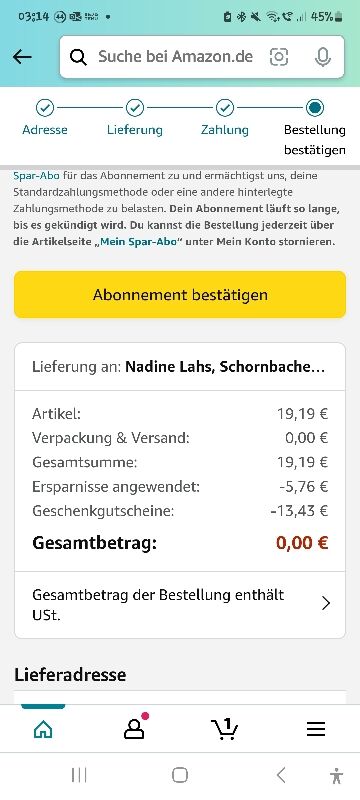
Task: Open the Spar-Abo terms link
Action: [36, 176]
